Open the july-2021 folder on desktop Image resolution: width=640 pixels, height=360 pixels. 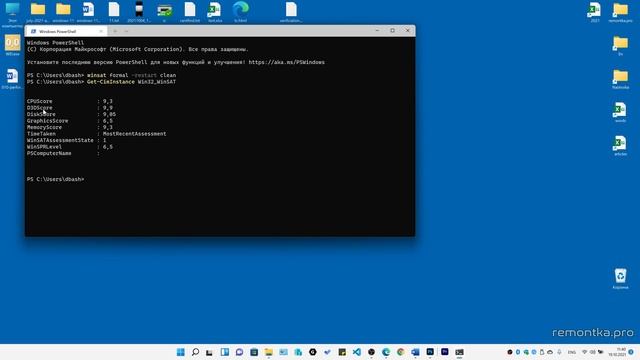pyautogui.click(x=38, y=11)
